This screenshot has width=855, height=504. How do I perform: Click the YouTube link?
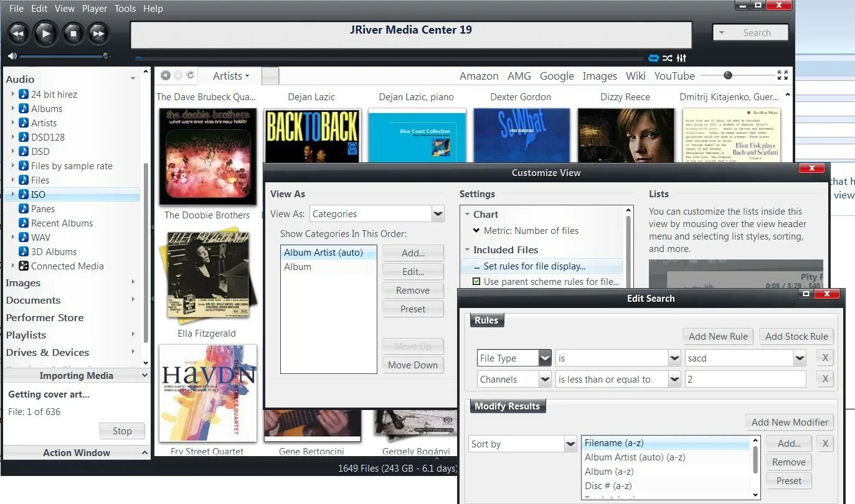click(674, 76)
